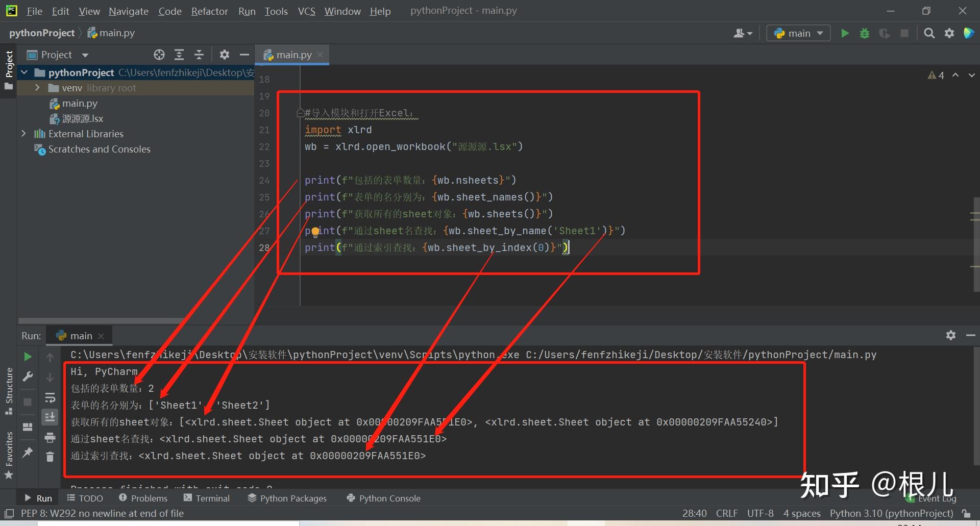Screen dimensions: 980x526
Task: Run the main configuration with the green play icon
Action: click(x=844, y=33)
